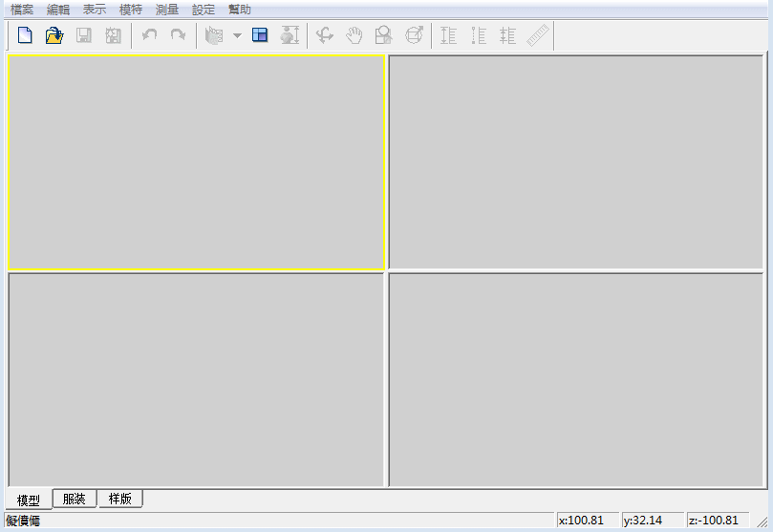Open the 測量 menu
The image size is (773, 532).
pyautogui.click(x=167, y=10)
